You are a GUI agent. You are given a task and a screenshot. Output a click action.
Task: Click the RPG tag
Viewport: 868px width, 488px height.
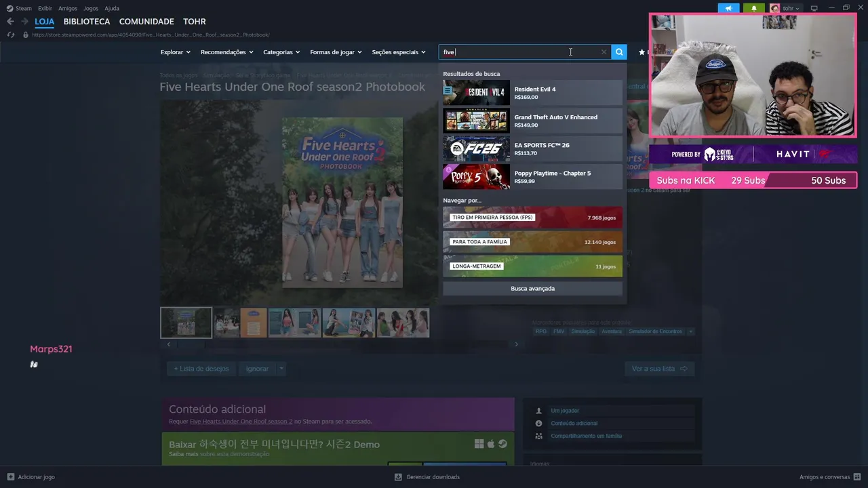click(540, 331)
